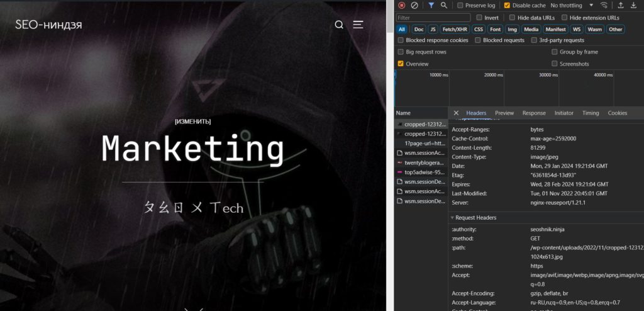Filter requests by Media
The width and height of the screenshot is (644, 311).
[531, 29]
